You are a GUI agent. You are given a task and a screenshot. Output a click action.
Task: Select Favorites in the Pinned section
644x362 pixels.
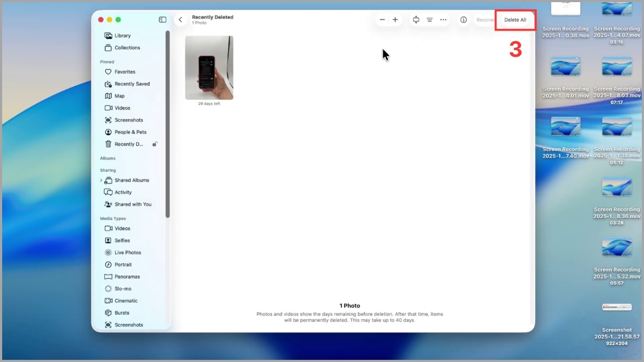coord(124,71)
